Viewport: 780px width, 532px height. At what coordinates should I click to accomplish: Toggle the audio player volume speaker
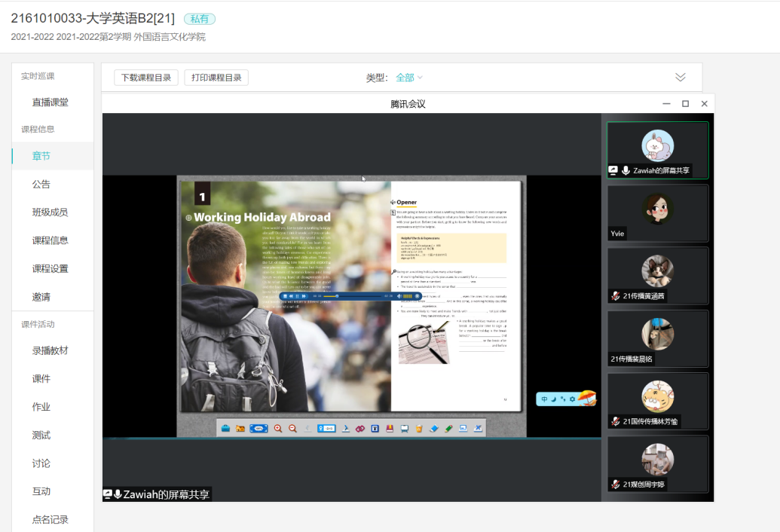(x=399, y=296)
